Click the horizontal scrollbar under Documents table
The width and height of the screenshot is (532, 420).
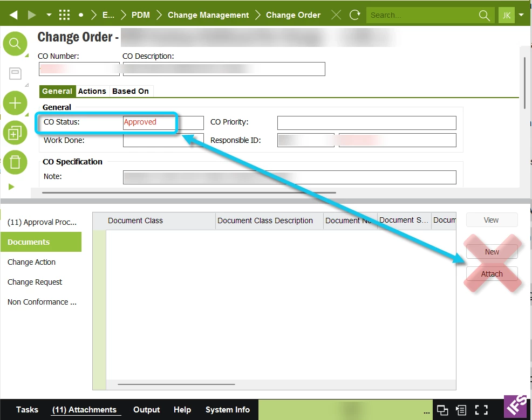coord(176,384)
